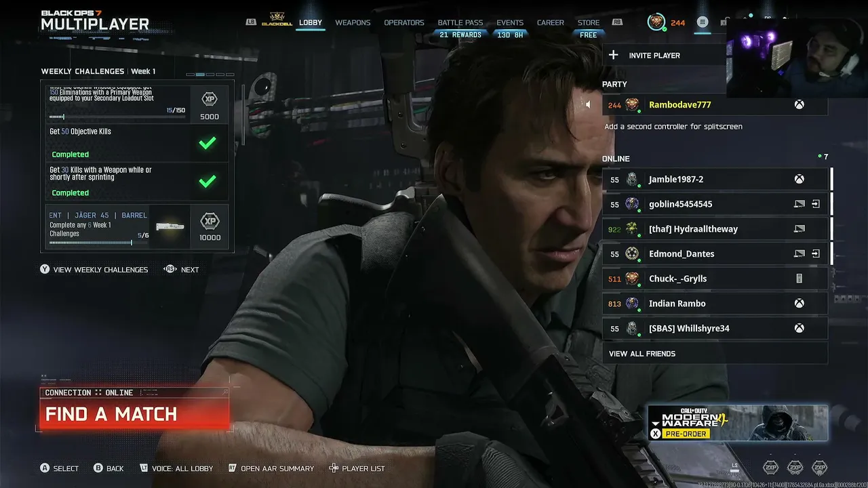Click Jamble1987-2's avatar emblem
Screen dimensions: 868x488
(632, 180)
